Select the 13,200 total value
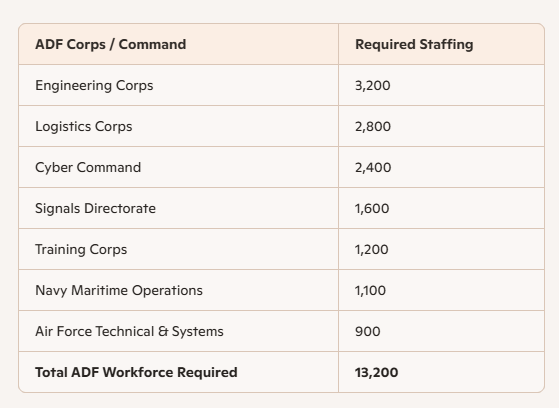 click(376, 373)
